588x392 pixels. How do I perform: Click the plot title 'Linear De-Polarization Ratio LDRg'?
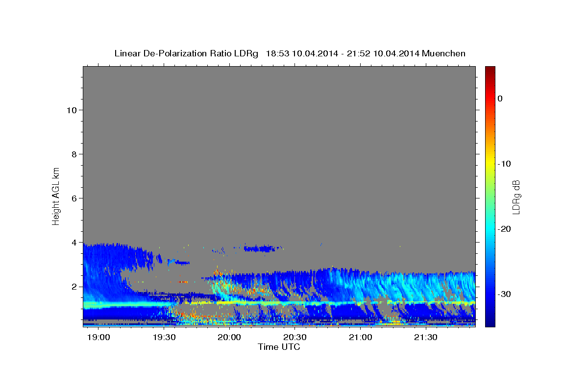coord(186,53)
